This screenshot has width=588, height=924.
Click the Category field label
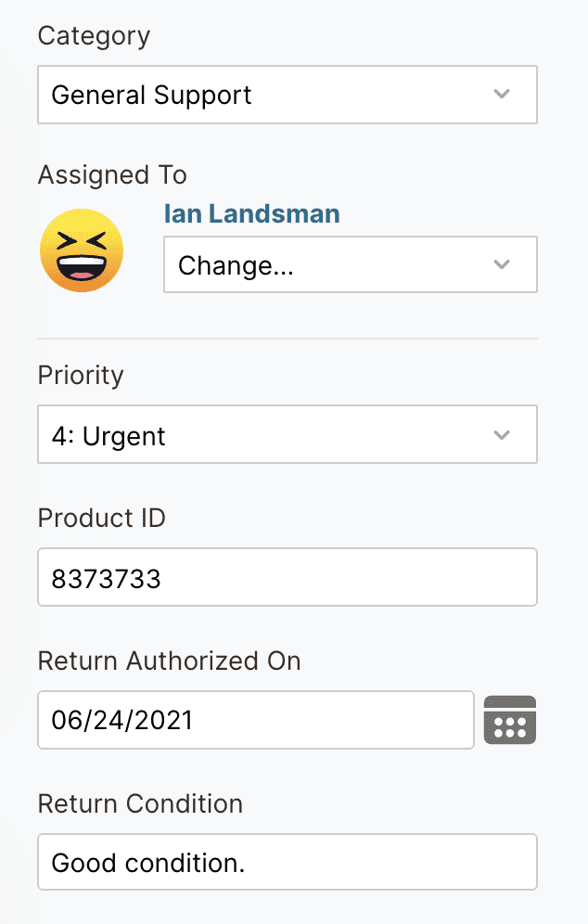pyautogui.click(x=94, y=37)
